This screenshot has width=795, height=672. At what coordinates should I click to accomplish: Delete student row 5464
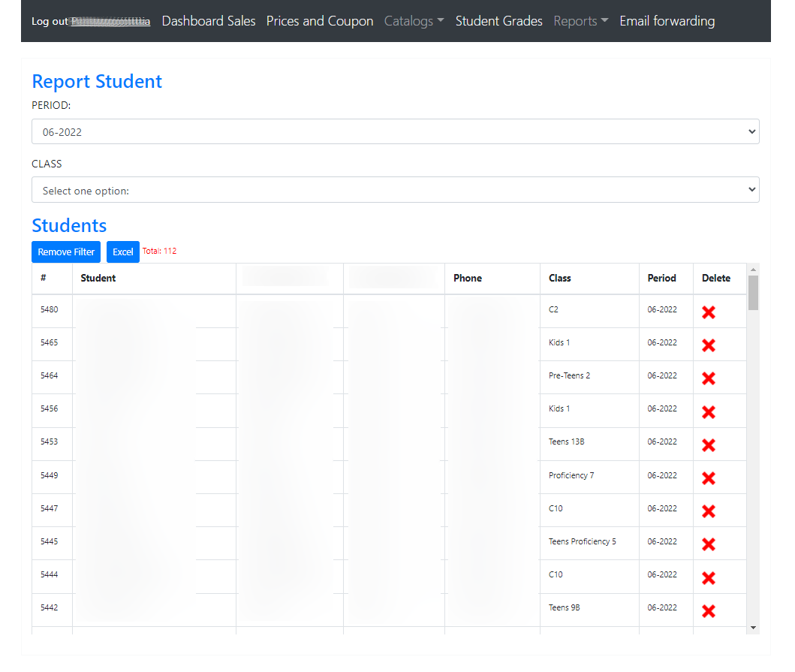coord(709,378)
